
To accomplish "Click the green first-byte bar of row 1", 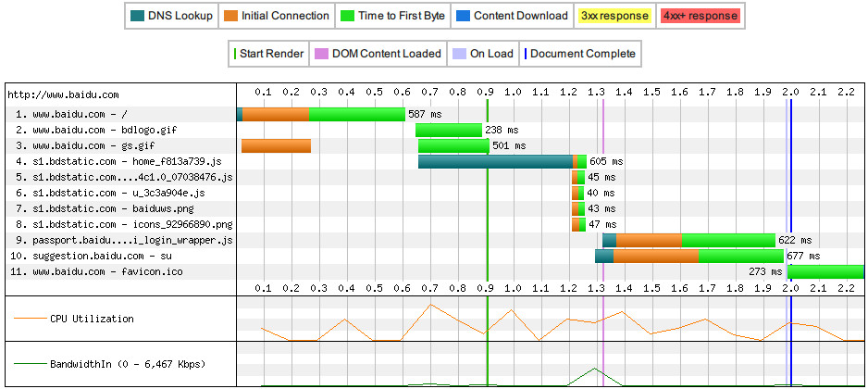I will point(357,115).
